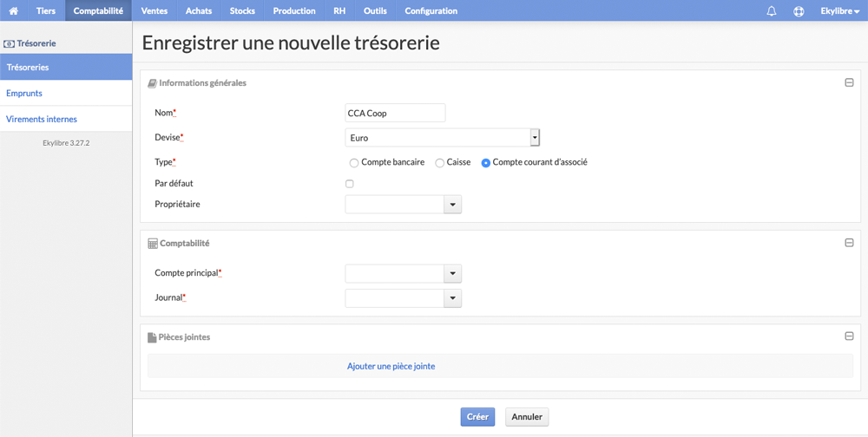
Task: Click the Informations générales book icon
Action: [x=152, y=83]
